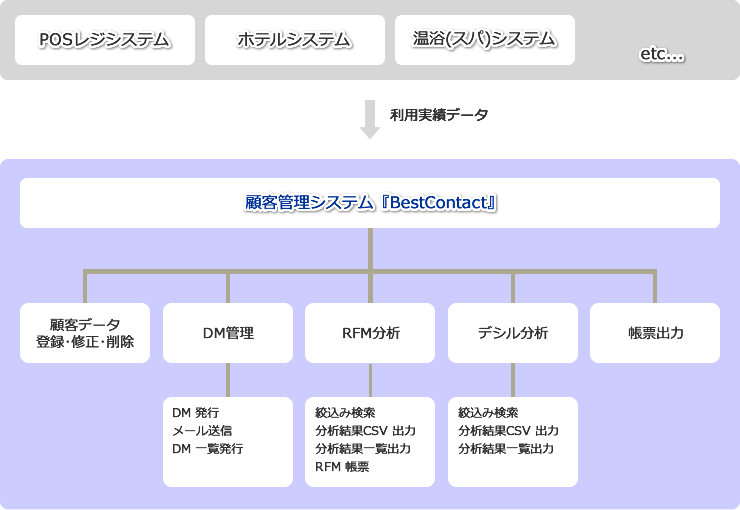Image resolution: width=740 pixels, height=510 pixels.
Task: Select the 帳票出力 box
Action: click(655, 333)
